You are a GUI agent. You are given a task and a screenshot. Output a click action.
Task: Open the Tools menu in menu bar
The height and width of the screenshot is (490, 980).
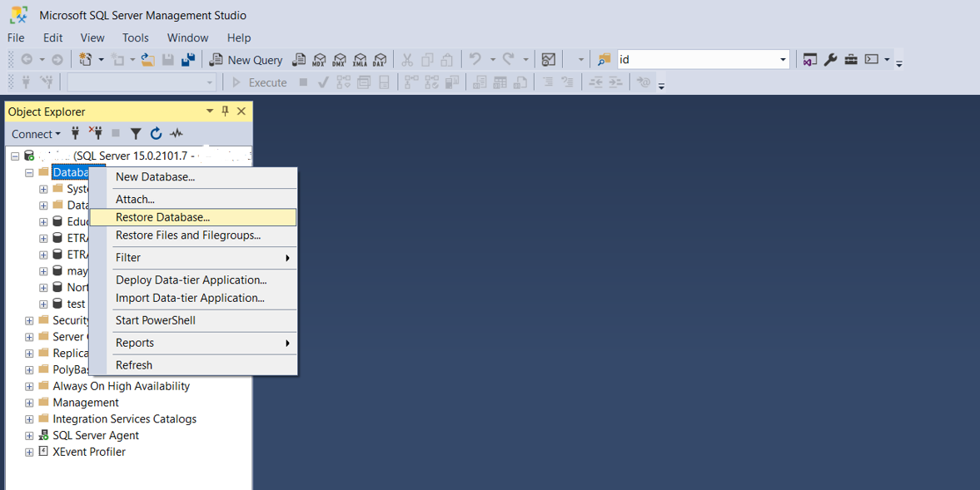(x=135, y=37)
